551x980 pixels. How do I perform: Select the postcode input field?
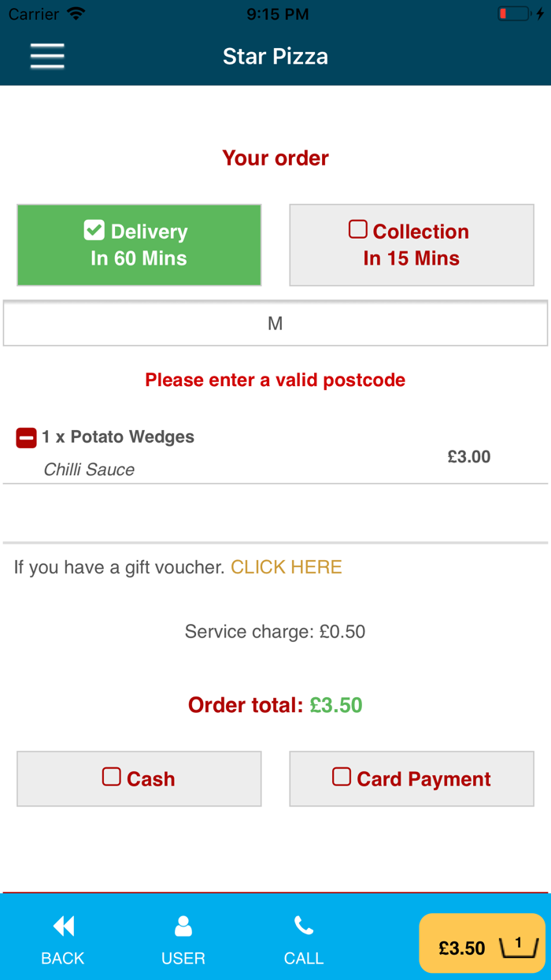[x=275, y=323]
